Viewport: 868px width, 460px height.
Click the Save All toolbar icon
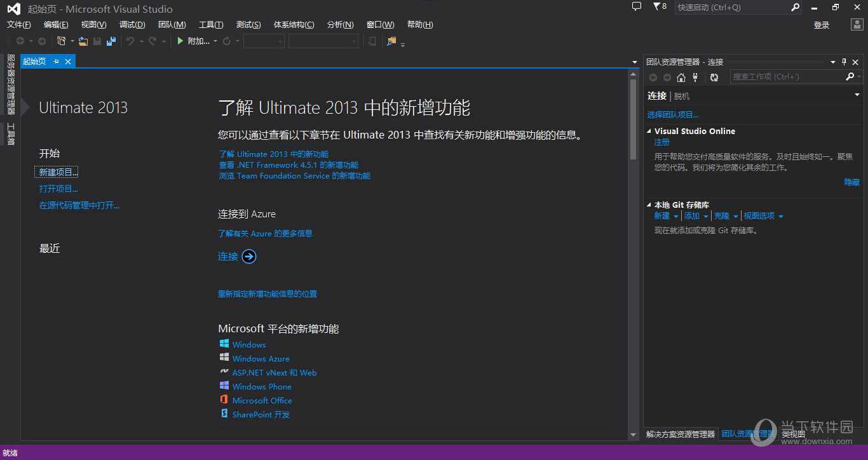[111, 41]
